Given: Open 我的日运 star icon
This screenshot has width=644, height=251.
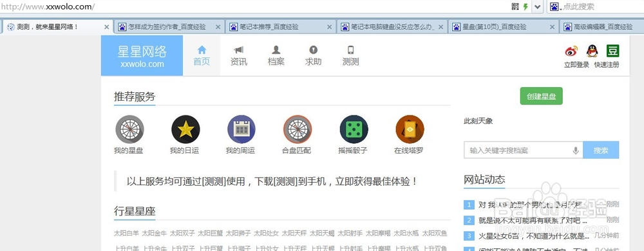Looking at the screenshot, I should (x=185, y=129).
